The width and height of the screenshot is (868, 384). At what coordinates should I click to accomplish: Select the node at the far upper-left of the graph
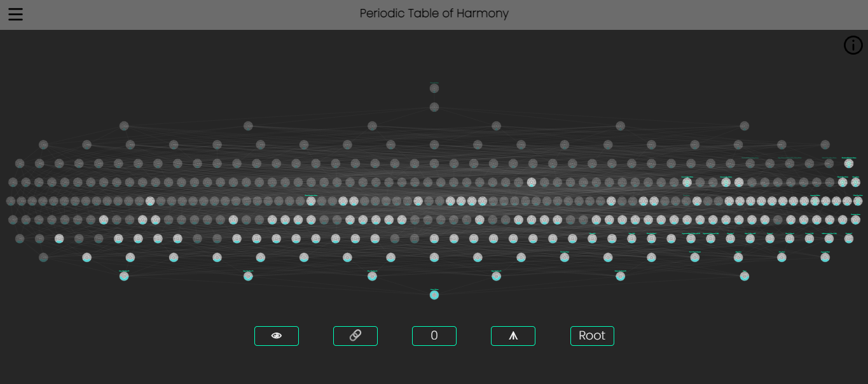[42, 145]
